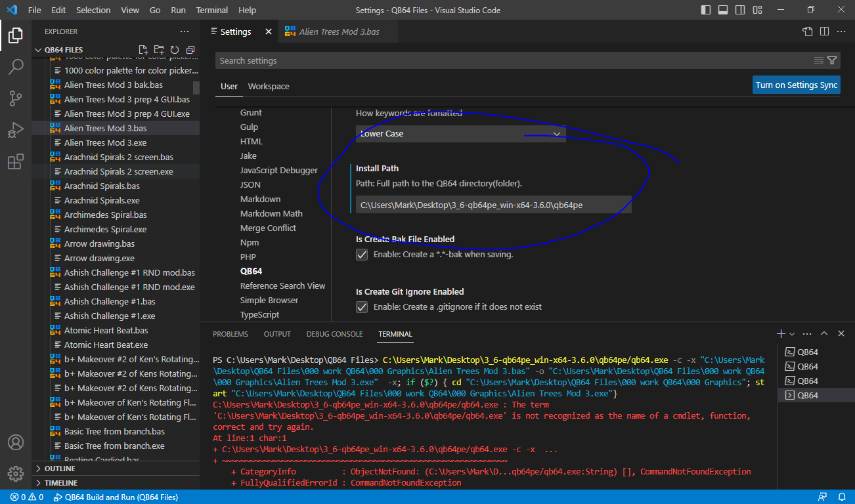Open Settings as JSON icon
Viewport: 855px width, 504px height.
[808, 31]
